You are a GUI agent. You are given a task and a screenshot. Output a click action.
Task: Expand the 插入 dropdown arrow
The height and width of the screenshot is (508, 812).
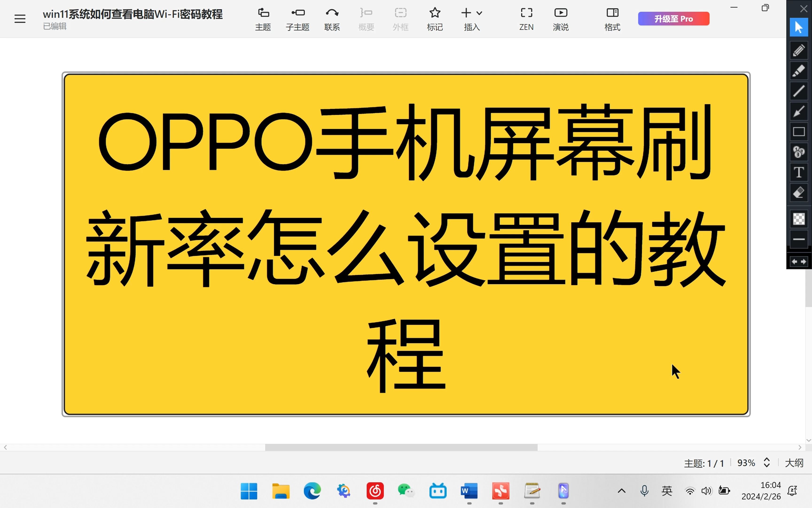pyautogui.click(x=479, y=13)
